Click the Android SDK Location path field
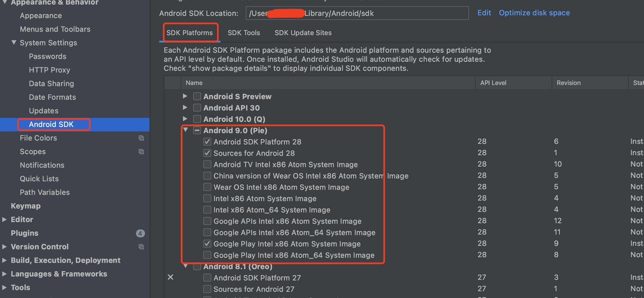 [x=357, y=13]
